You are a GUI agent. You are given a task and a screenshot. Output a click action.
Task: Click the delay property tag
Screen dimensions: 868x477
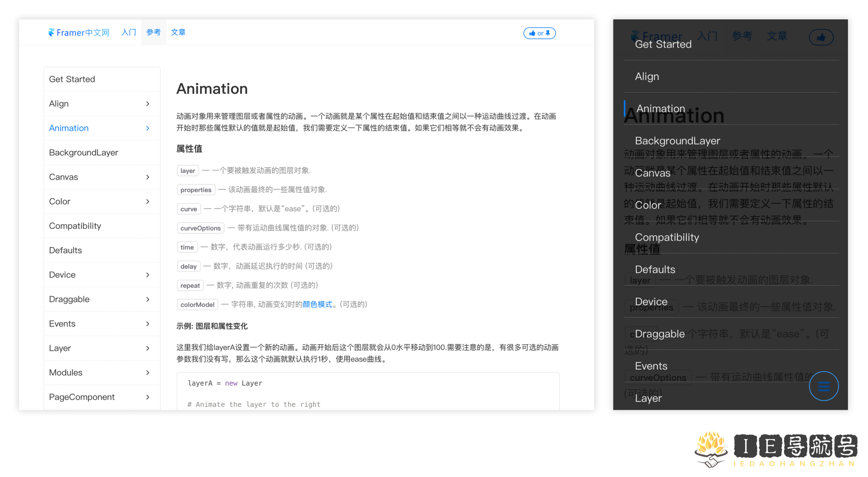tap(188, 266)
